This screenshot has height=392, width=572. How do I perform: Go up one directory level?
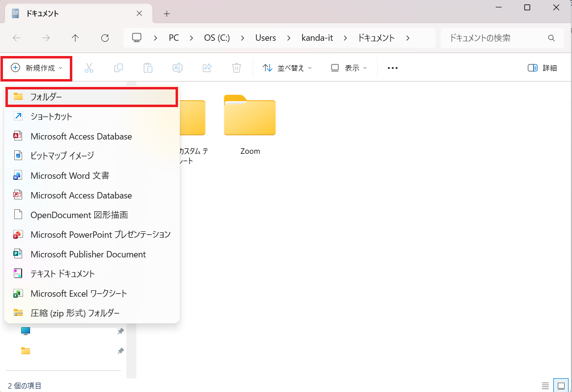pos(75,38)
